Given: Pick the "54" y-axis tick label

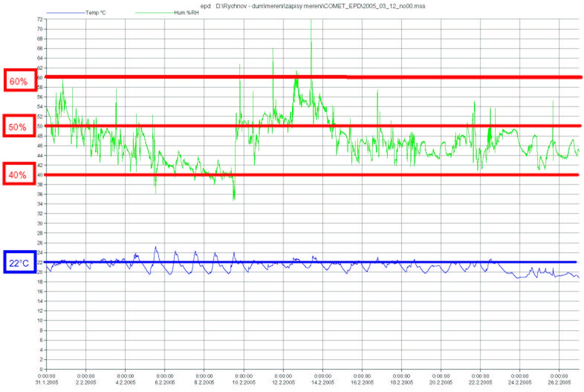Looking at the screenshot, I should (40, 107).
